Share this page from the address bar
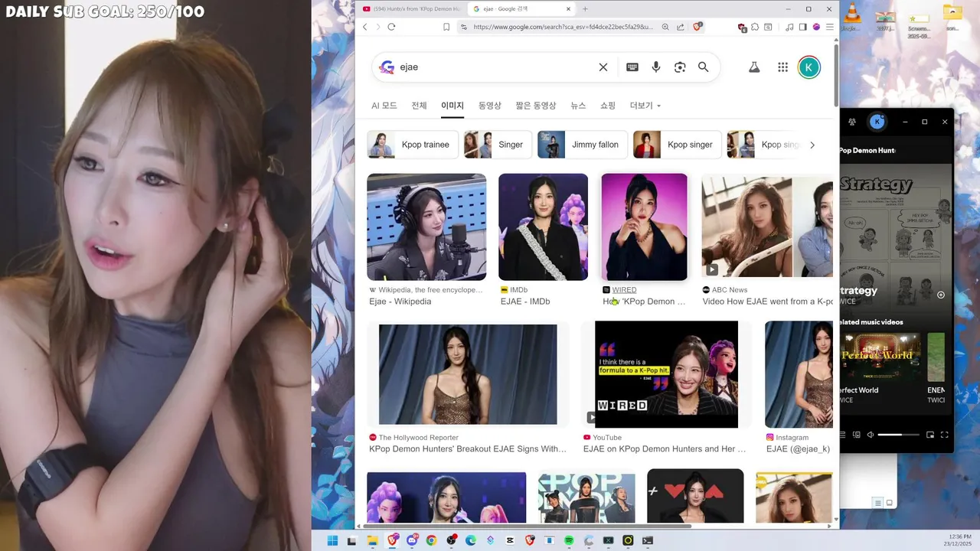 pos(680,27)
